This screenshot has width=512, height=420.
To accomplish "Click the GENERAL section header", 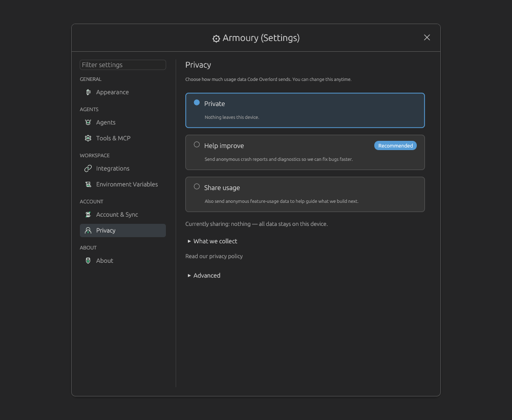I will pos(91,79).
